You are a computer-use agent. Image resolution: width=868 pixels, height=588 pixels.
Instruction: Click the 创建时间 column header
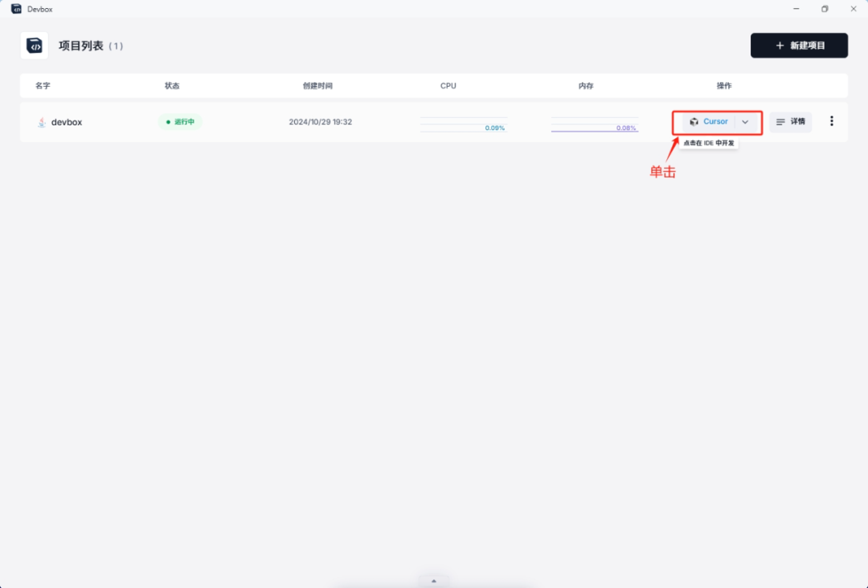point(317,86)
